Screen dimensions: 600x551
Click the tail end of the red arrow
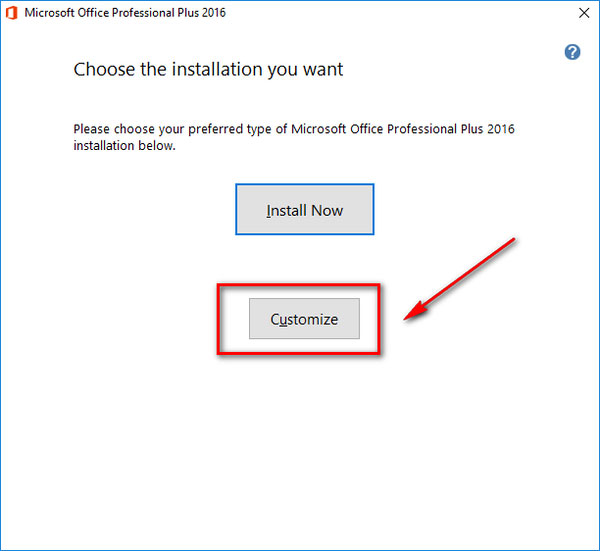(512, 241)
